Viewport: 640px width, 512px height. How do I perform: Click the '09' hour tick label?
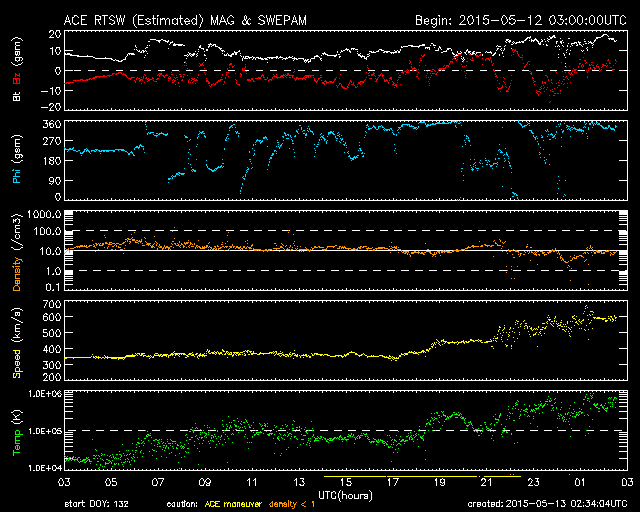pos(205,482)
